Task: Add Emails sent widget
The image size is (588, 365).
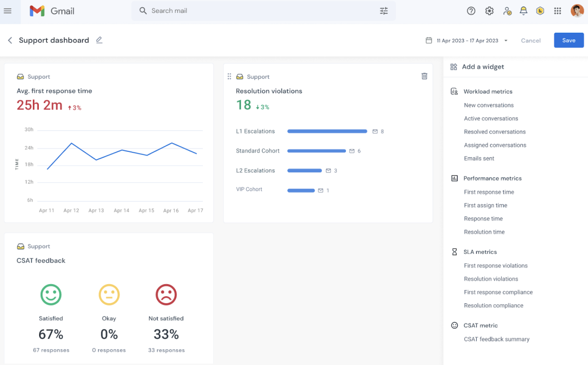Action: click(x=479, y=158)
